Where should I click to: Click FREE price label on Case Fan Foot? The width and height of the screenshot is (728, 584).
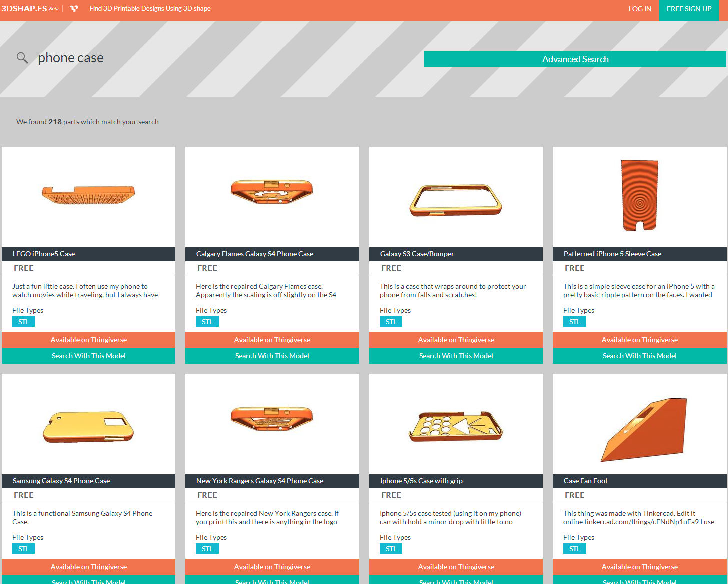(575, 495)
